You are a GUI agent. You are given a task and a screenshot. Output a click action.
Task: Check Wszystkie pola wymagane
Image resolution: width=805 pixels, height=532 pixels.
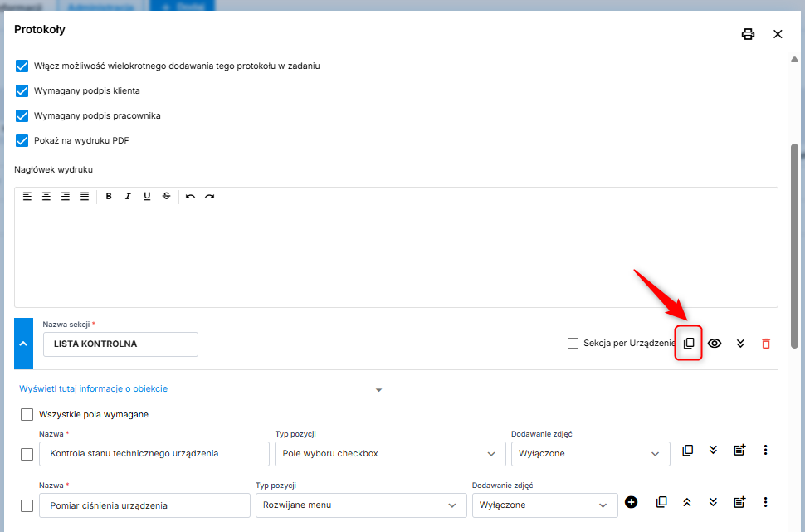point(27,414)
